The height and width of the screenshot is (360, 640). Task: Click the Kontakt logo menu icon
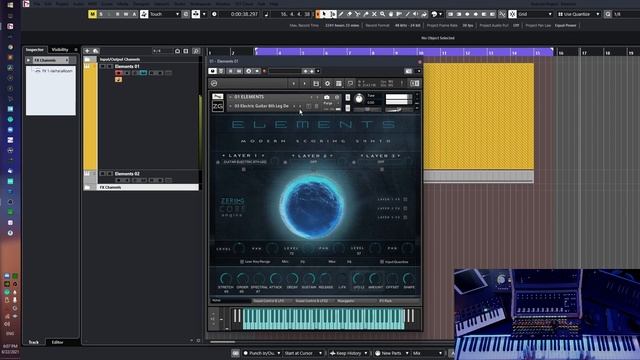[214, 83]
